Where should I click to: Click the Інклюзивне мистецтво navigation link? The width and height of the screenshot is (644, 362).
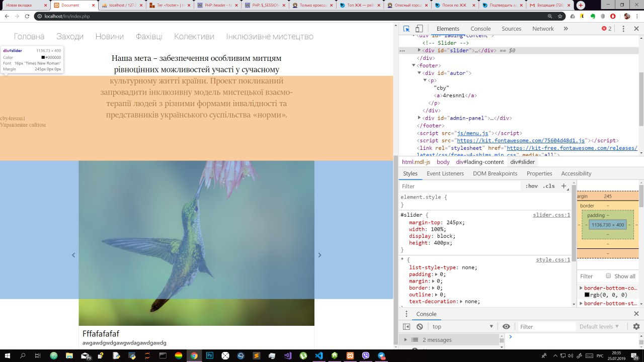(270, 37)
